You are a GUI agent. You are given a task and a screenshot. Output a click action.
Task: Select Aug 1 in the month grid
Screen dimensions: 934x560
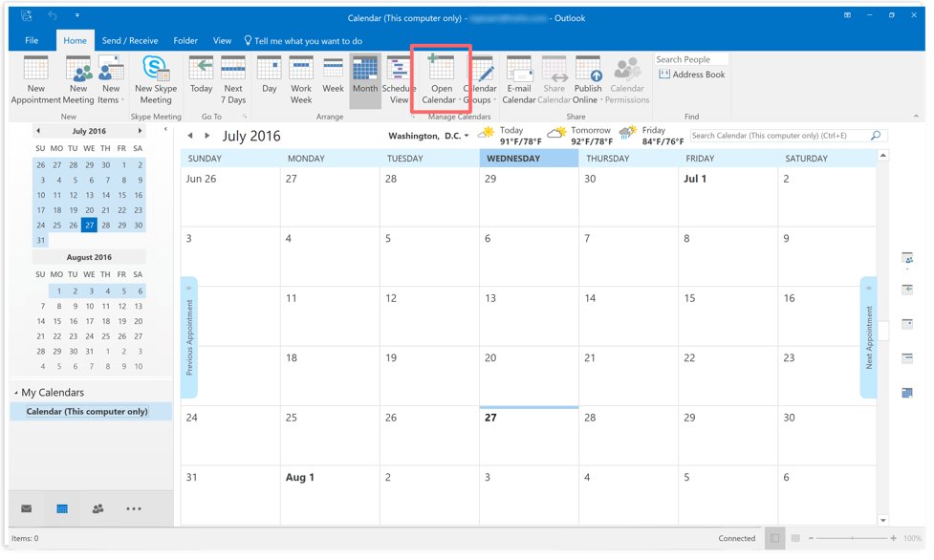[x=330, y=496]
